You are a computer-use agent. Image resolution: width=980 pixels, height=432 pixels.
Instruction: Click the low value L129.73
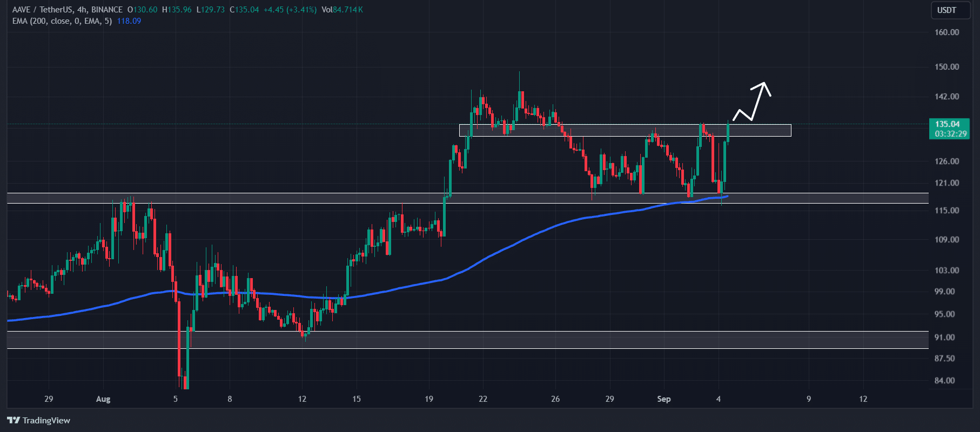[211, 10]
